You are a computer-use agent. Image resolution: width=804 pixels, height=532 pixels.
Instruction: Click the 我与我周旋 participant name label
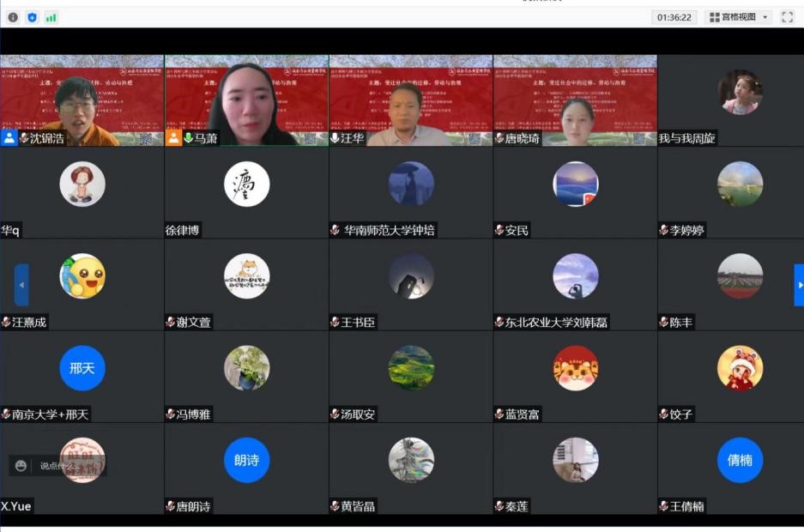tap(687, 138)
